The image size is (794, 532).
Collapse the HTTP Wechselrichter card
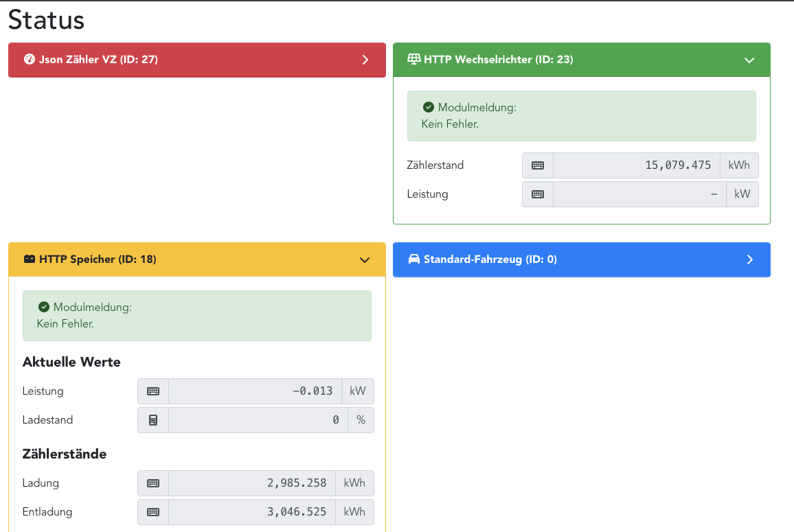pyautogui.click(x=749, y=60)
